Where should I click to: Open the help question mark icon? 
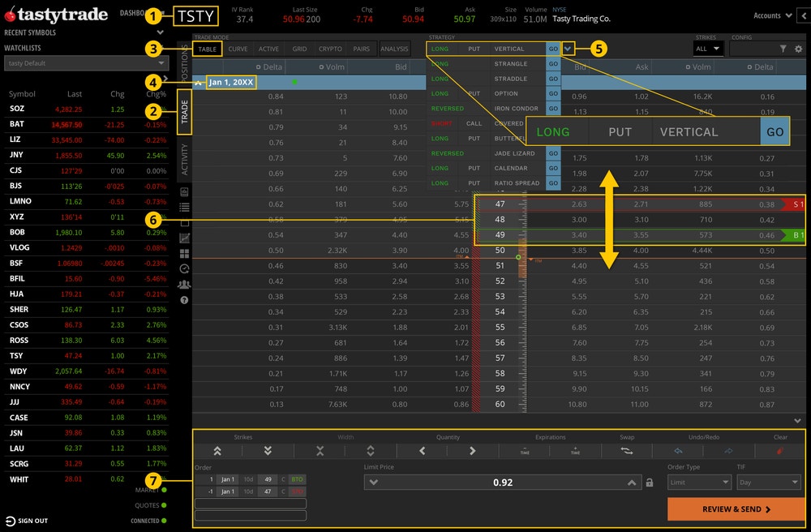pyautogui.click(x=184, y=300)
